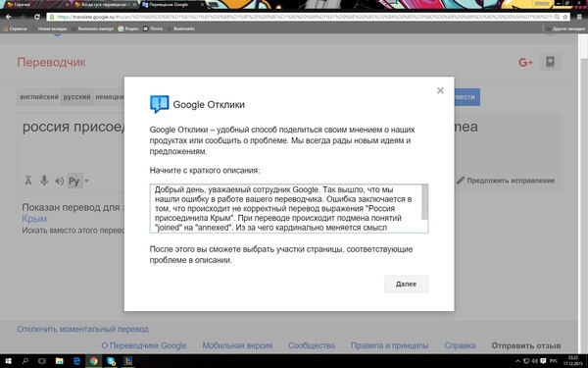Click Отправить отзыв in footer

pyautogui.click(x=526, y=345)
